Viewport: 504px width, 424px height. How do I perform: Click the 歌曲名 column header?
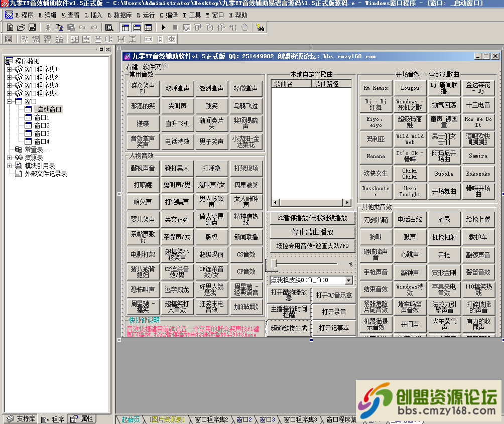point(292,84)
